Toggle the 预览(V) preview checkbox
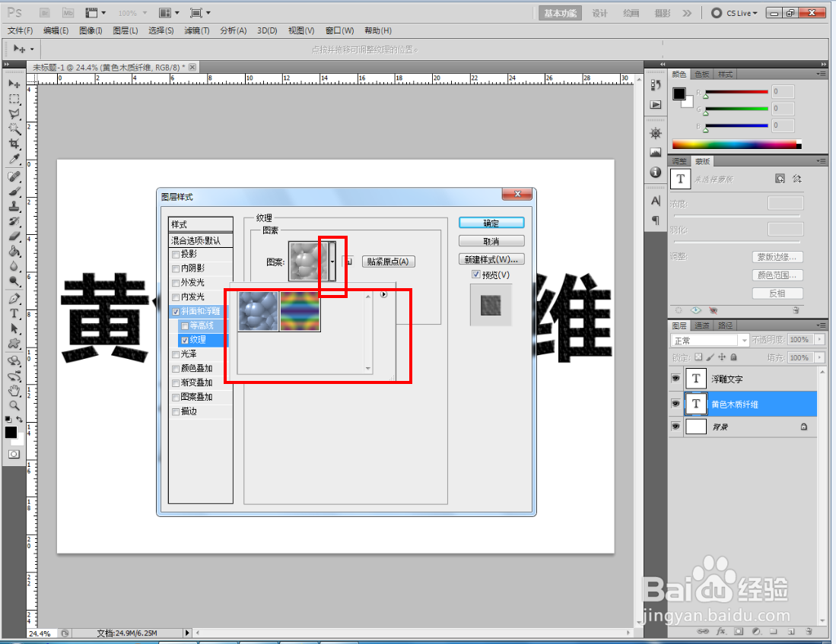The image size is (836, 644). [x=475, y=274]
